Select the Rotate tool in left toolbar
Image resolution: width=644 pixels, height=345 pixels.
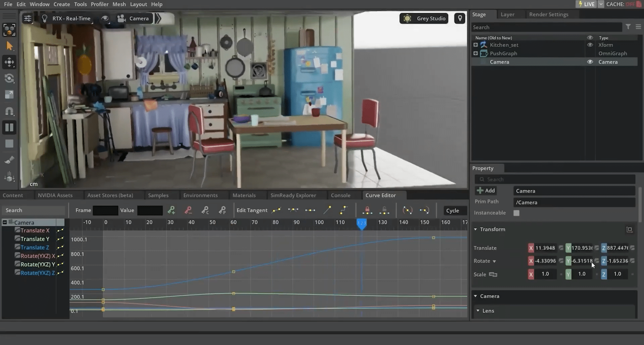(9, 78)
